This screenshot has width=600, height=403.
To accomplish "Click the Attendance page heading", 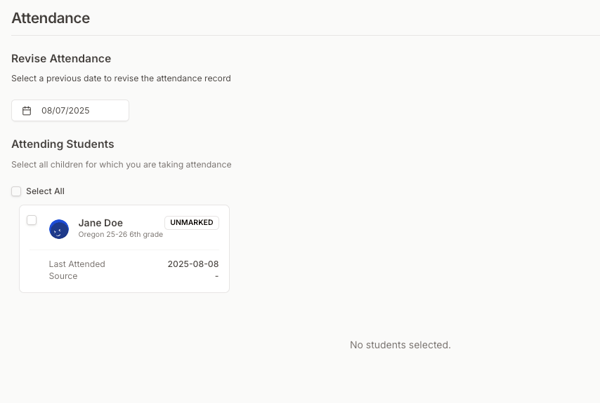I will [x=50, y=18].
